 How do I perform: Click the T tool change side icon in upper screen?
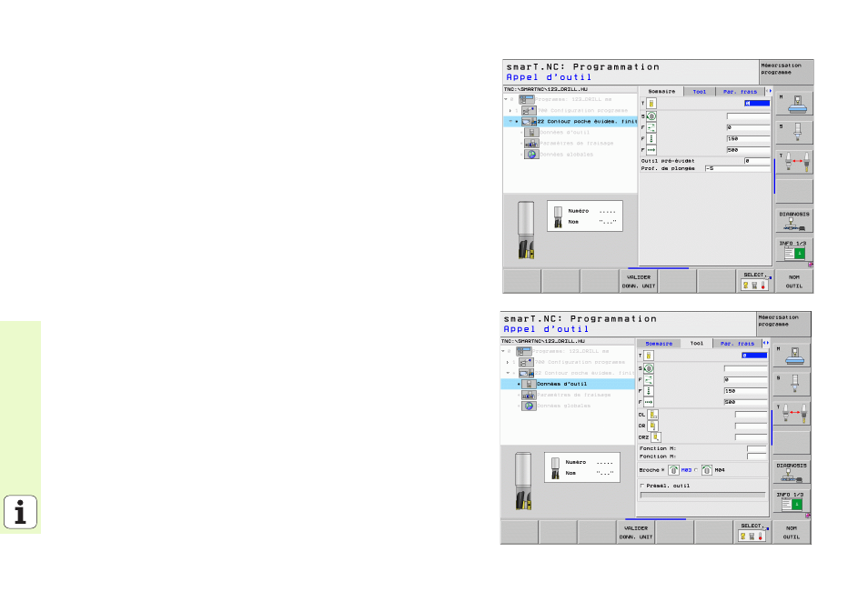click(x=794, y=162)
